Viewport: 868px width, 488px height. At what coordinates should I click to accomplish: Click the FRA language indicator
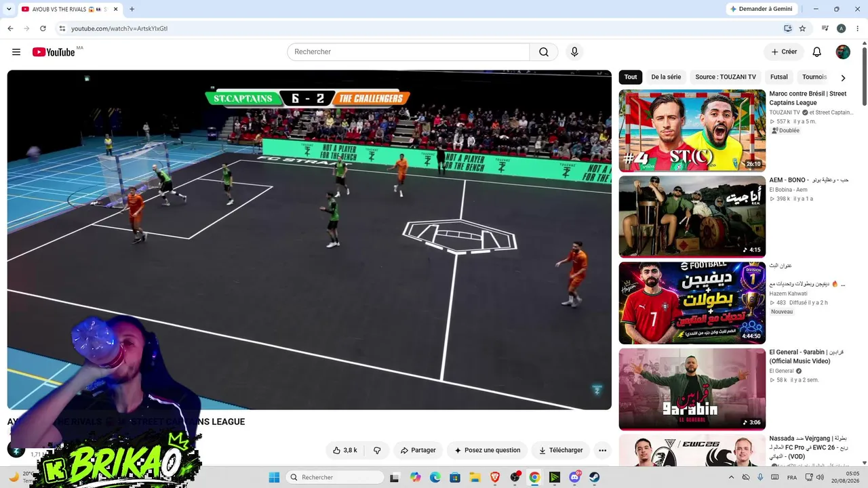pyautogui.click(x=792, y=477)
